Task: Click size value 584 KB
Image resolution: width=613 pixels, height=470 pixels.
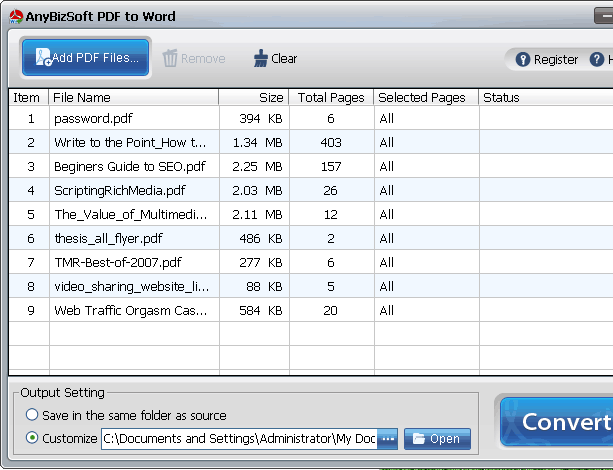Action: 261,310
